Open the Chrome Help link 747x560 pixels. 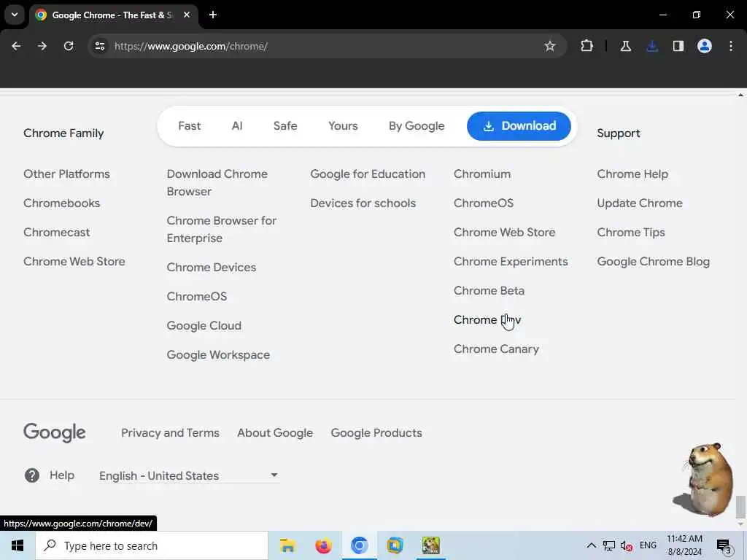click(x=632, y=174)
